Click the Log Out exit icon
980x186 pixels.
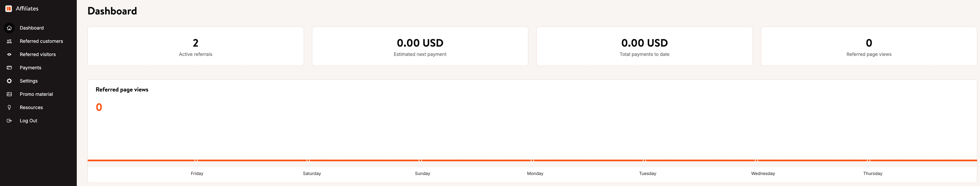point(9,120)
